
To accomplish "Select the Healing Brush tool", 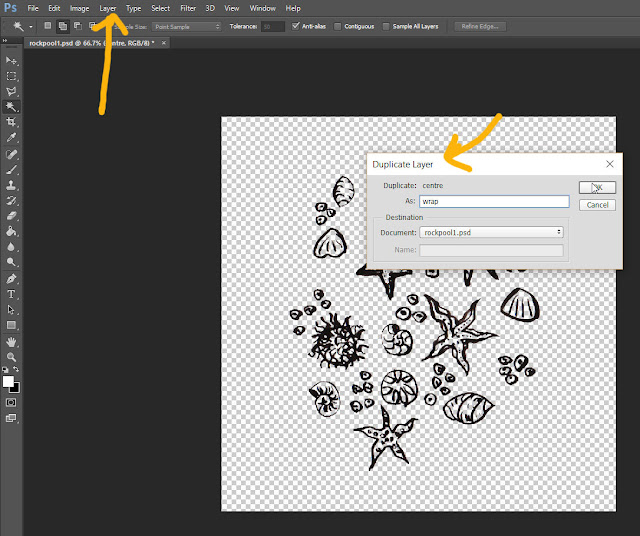I will tap(11, 154).
